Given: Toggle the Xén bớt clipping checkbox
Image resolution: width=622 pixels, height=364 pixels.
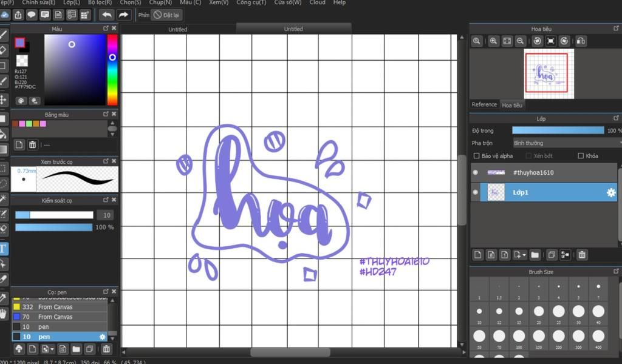Looking at the screenshot, I should click(528, 156).
